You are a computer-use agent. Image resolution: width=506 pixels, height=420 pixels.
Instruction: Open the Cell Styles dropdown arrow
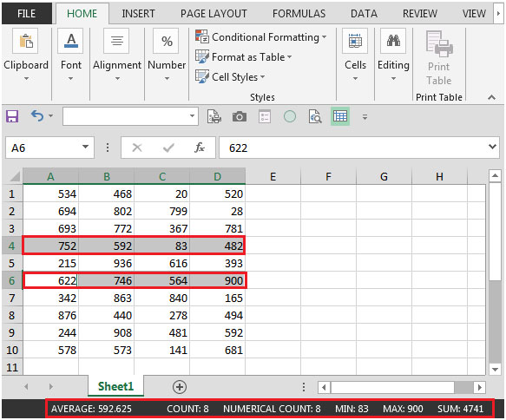[x=262, y=76]
